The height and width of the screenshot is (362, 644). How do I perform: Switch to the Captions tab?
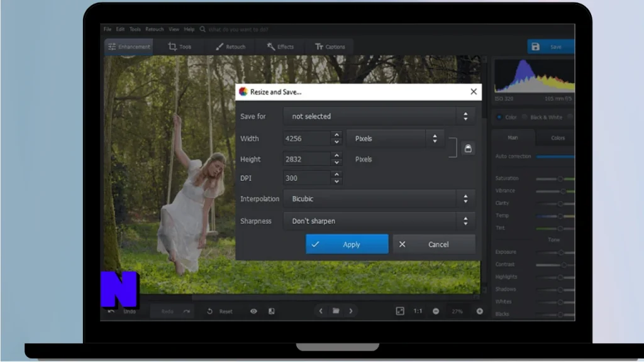(330, 47)
